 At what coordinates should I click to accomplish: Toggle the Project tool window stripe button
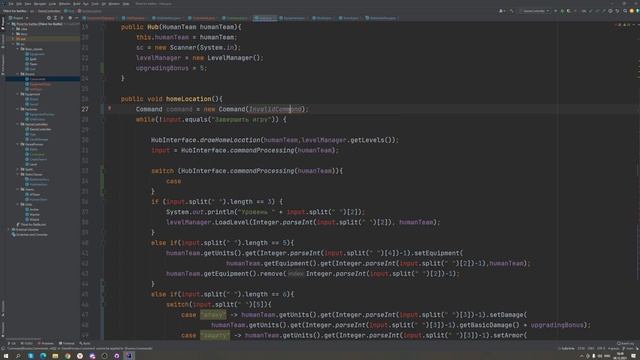coord(3,23)
